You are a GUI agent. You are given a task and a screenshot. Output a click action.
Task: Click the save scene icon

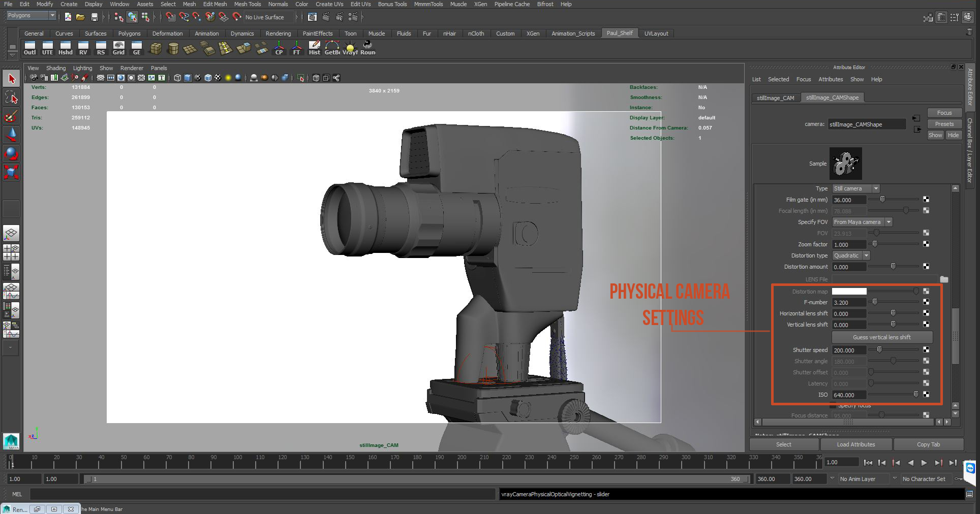click(x=94, y=17)
